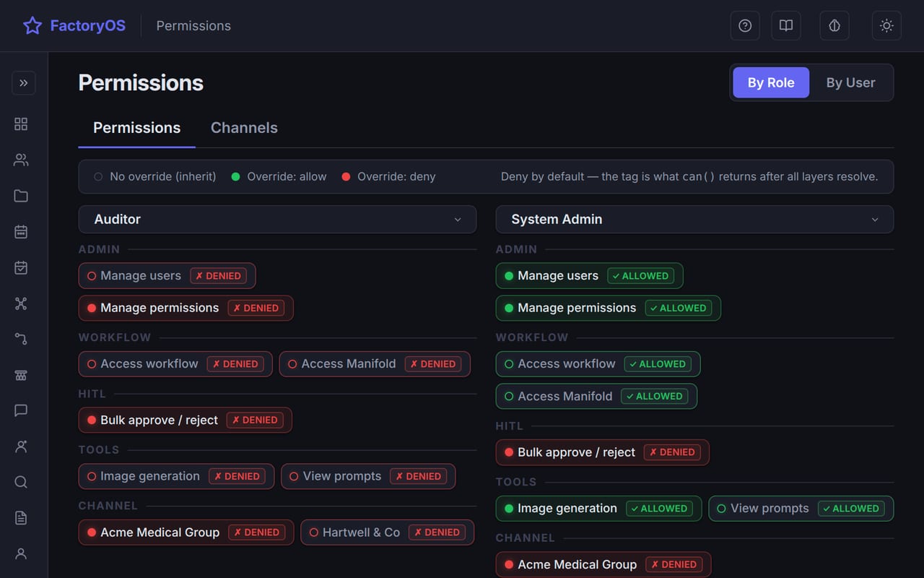This screenshot has width=924, height=578.
Task: Toggle System Admin's Manage users permission
Action: (589, 276)
